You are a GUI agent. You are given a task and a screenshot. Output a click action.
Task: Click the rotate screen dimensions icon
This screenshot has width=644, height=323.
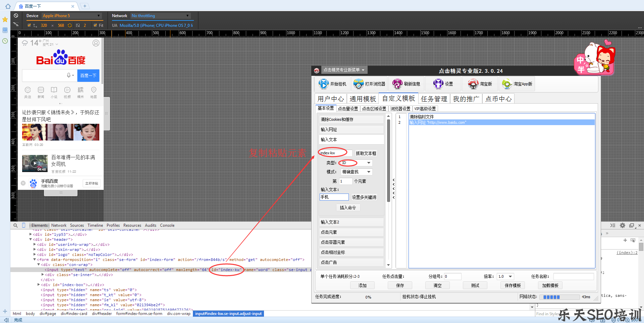coord(70,25)
